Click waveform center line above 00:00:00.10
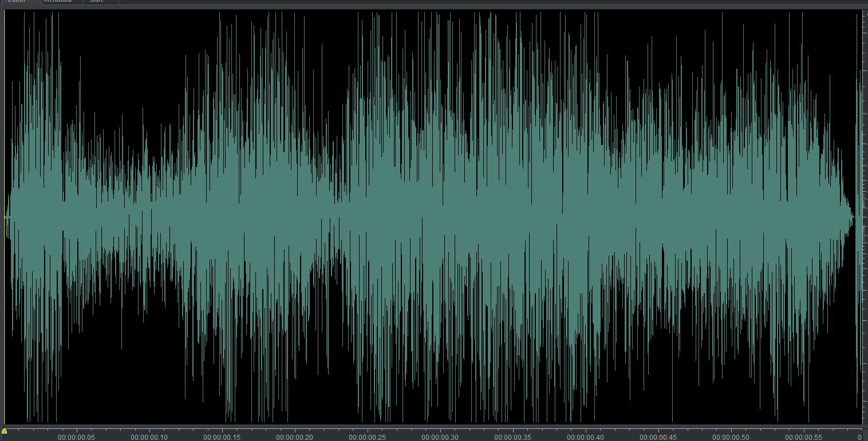Screen dimensions: 868x441 149,217
